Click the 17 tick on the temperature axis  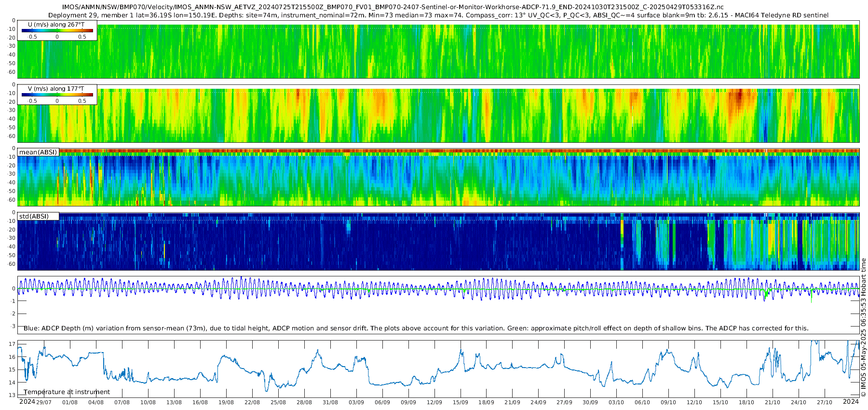(x=12, y=344)
